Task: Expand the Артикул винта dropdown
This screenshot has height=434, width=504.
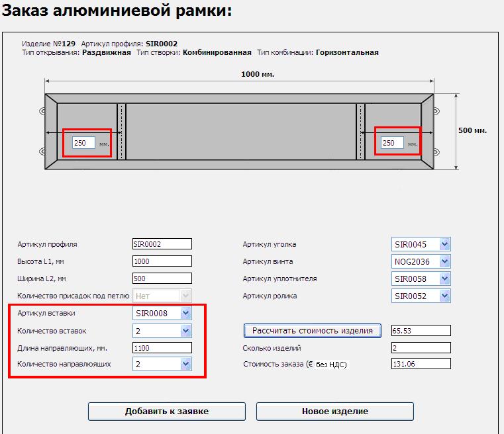Action: click(421, 261)
